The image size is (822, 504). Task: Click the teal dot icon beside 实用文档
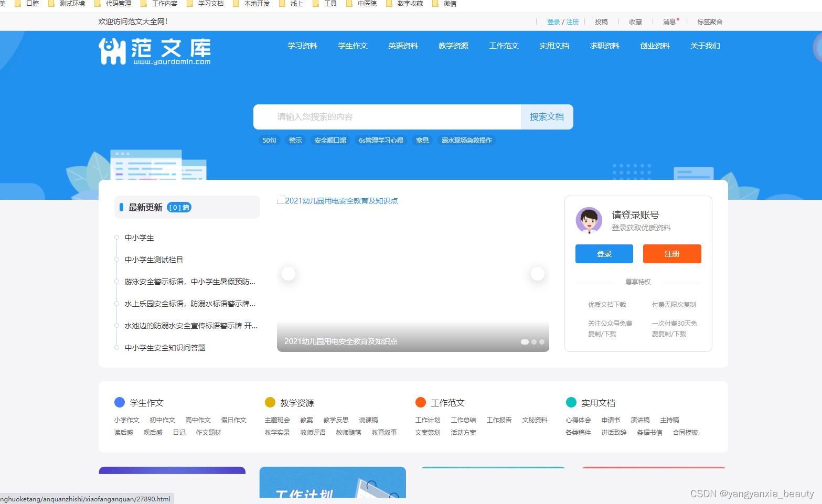click(x=571, y=402)
